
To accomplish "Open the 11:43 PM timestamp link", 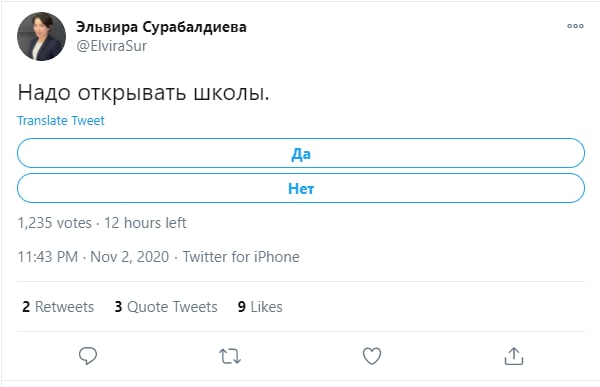I will 48,257.
